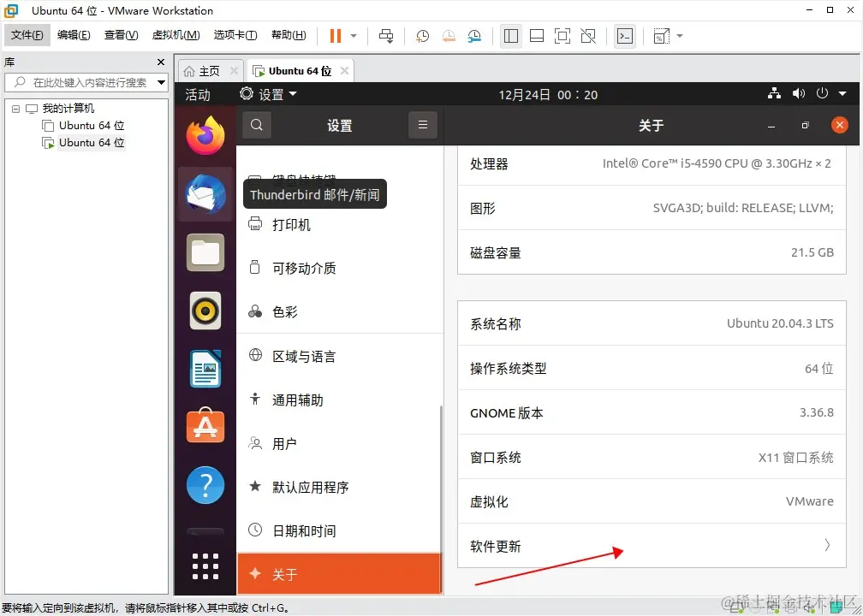Click the network status icon in top bar
The width and height of the screenshot is (863, 616).
[774, 93]
